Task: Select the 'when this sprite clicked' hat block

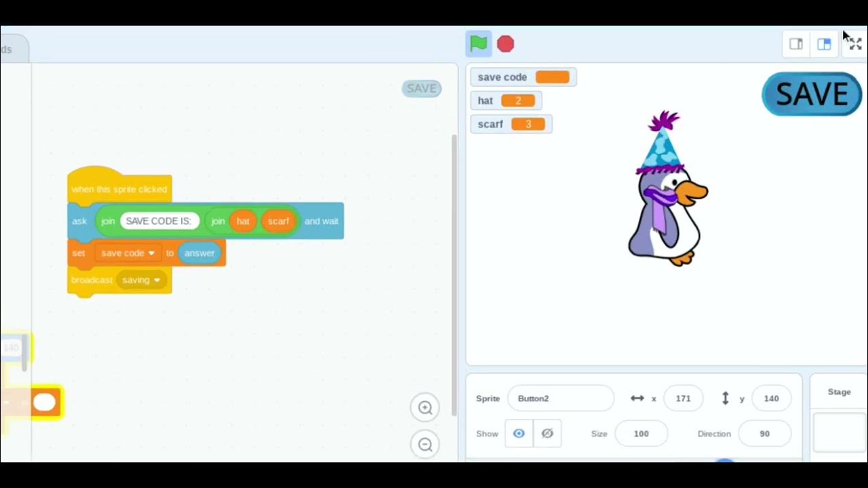Action: click(119, 188)
